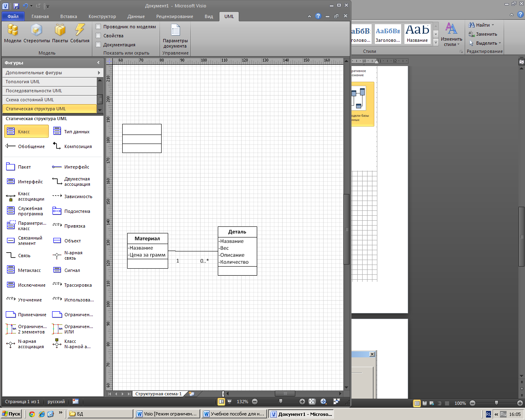
Task: Open Найти dropdown arrow in Word
Action: pyautogui.click(x=493, y=25)
